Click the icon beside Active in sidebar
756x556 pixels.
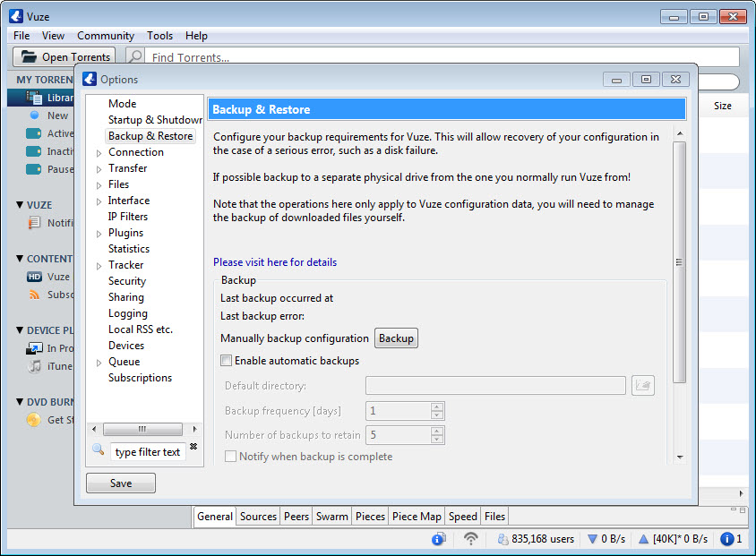[x=33, y=133]
